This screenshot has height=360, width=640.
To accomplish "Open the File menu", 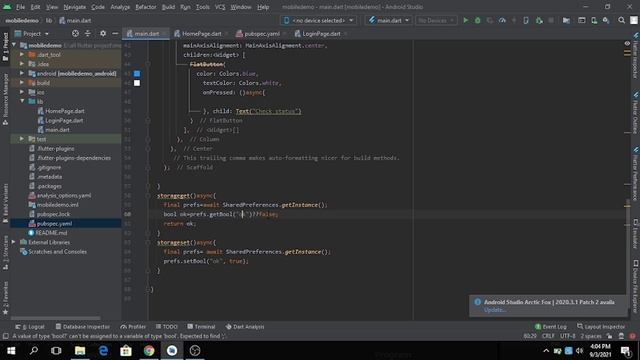I will coord(20,7).
